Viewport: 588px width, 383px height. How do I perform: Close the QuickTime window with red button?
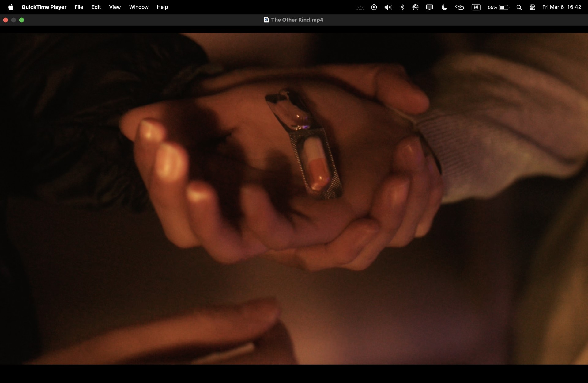[6, 20]
